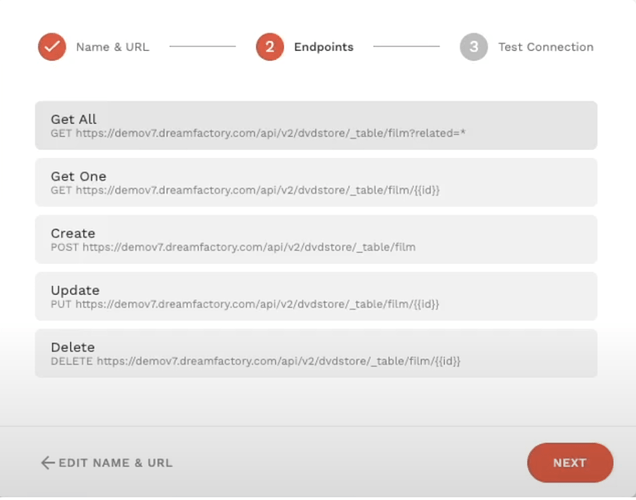Image resolution: width=636 pixels, height=500 pixels.
Task: Click the EDIT NAME & URL link text
Action: (116, 463)
